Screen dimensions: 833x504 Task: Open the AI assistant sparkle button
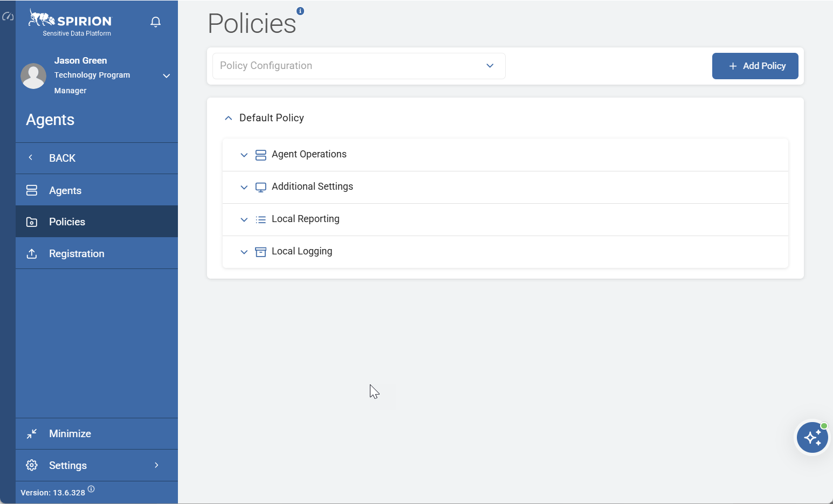812,437
